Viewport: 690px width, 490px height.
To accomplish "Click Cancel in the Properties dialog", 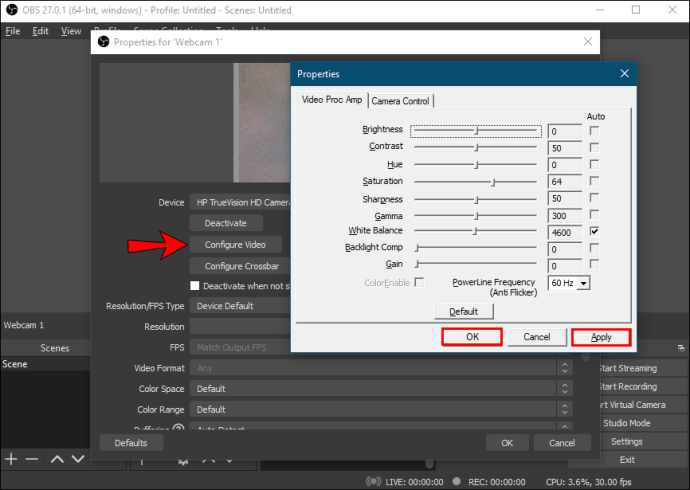I will click(x=536, y=337).
